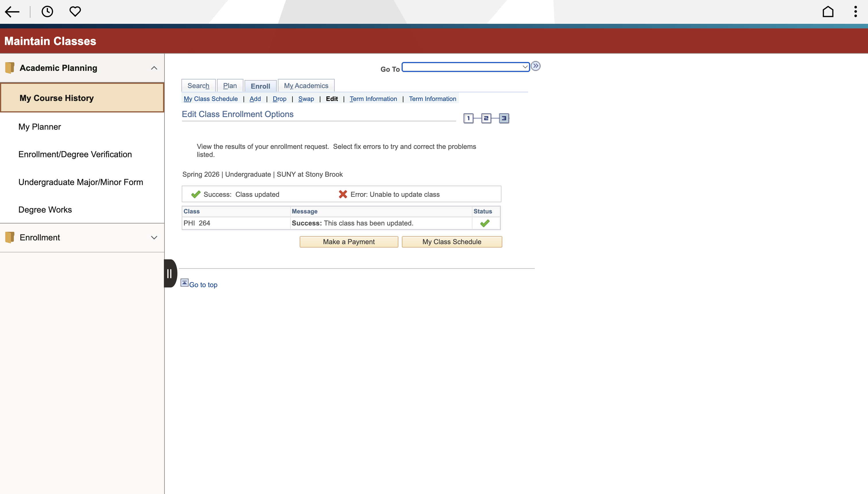Collapse the side navigation panel handle
The height and width of the screenshot is (494, 868).
(170, 273)
